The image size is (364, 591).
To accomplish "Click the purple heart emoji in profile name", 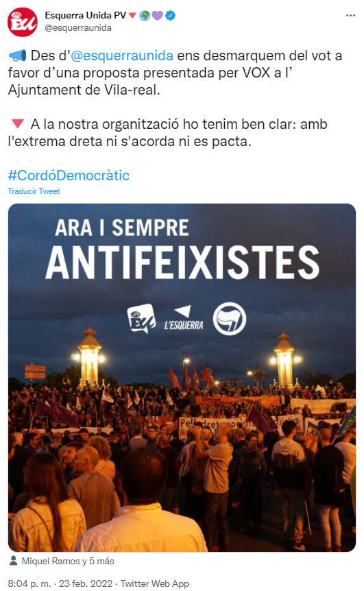I will point(157,16).
